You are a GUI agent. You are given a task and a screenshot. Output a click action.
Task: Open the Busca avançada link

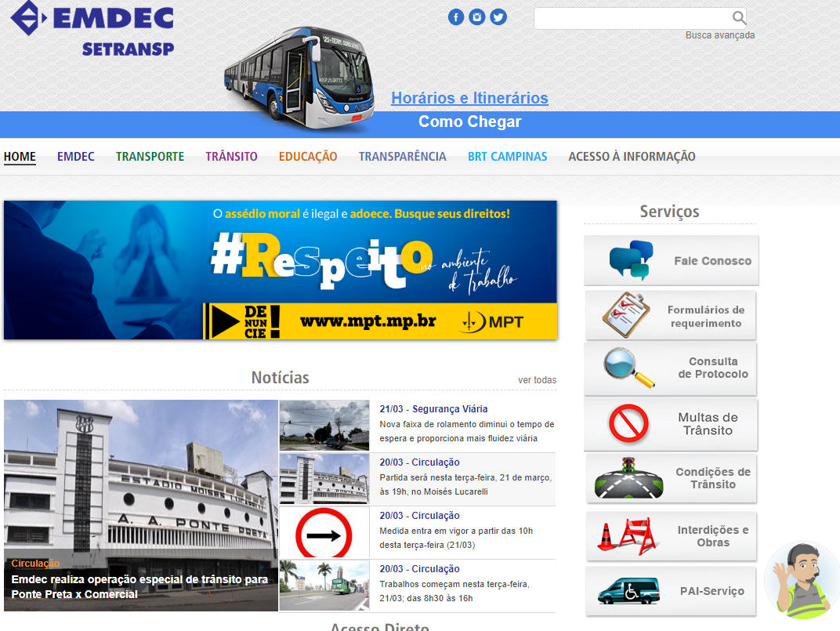coord(719,34)
